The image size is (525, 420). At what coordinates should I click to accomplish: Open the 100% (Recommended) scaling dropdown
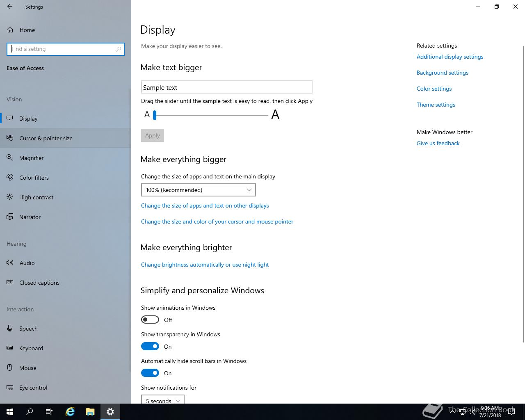[x=199, y=190]
